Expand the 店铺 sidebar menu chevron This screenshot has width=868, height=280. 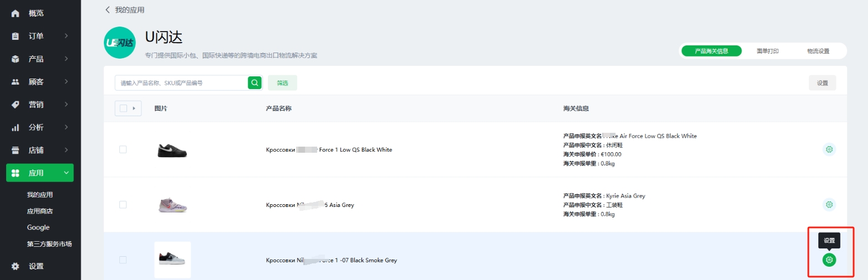[x=66, y=150]
